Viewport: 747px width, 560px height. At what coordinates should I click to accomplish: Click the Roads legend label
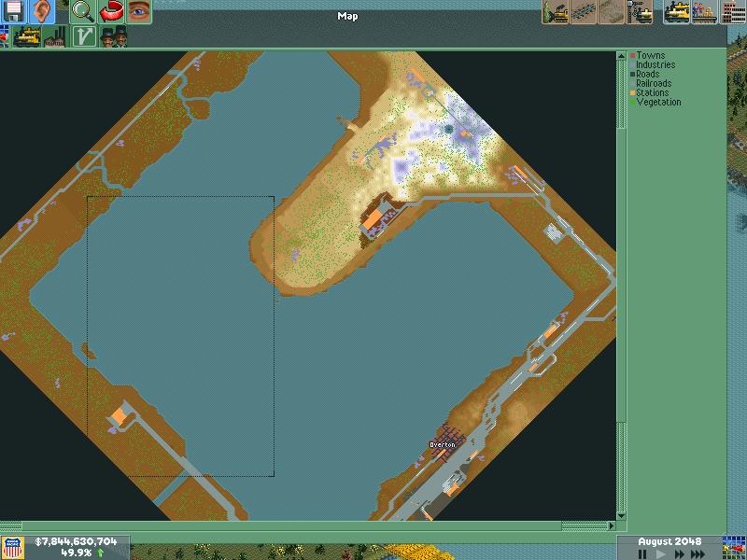[648, 74]
